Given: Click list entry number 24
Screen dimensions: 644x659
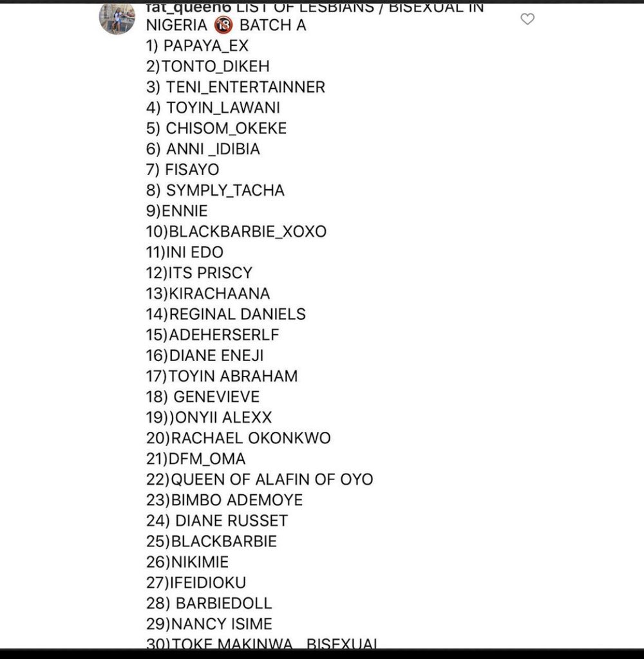Looking at the screenshot, I should [217, 521].
